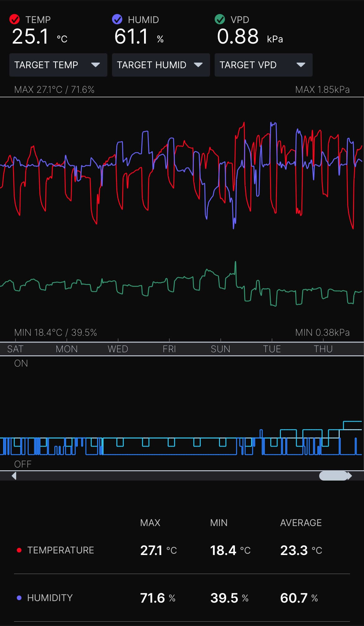Image resolution: width=364 pixels, height=626 pixels.
Task: Click the blue HUMIDITY legend dot
Action: point(19,598)
